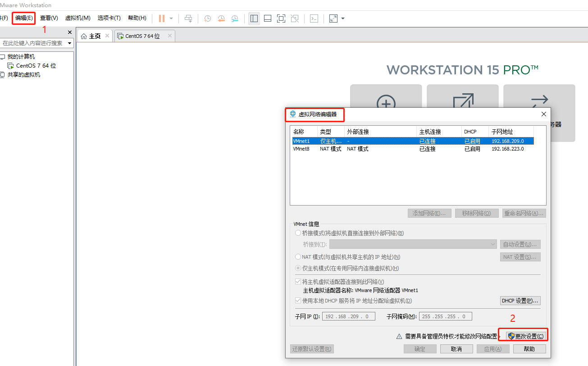Close the 主页 tab with its X

coord(107,36)
